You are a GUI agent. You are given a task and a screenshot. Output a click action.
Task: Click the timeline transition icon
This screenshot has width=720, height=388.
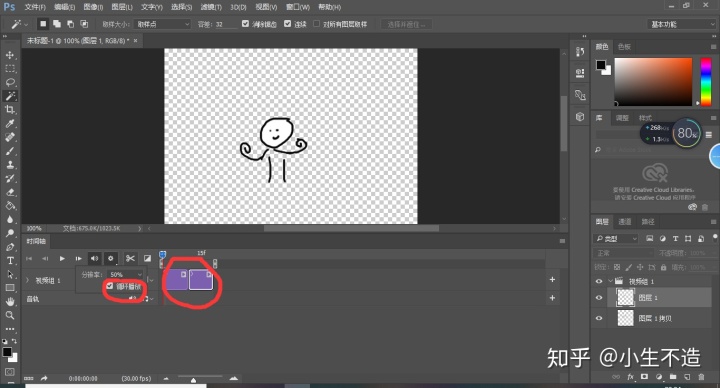coord(147,259)
